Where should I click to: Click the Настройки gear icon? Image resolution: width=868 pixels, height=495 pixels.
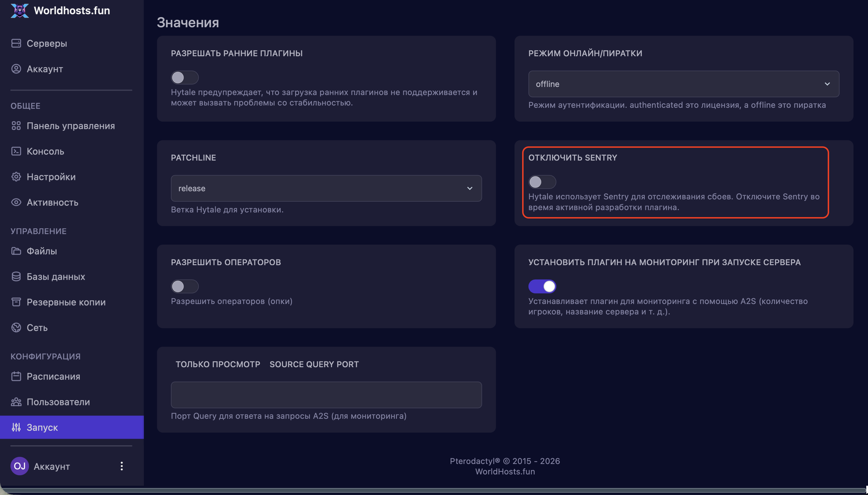[x=16, y=177]
